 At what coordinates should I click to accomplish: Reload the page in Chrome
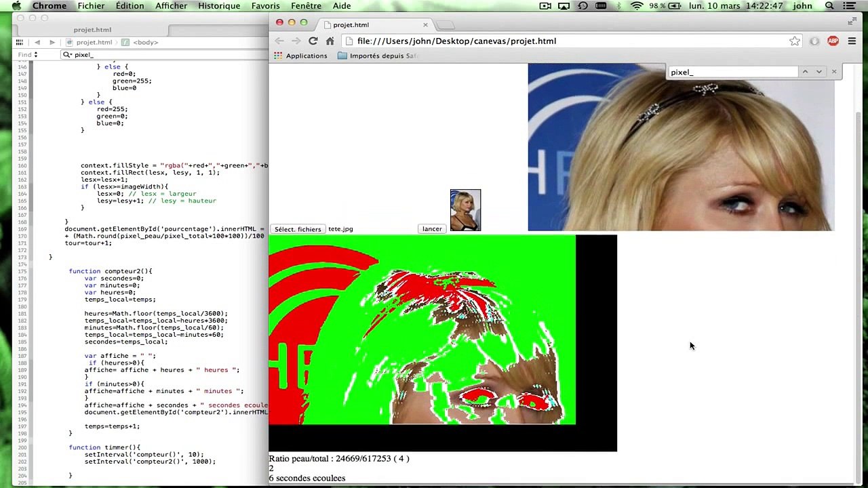click(x=313, y=41)
